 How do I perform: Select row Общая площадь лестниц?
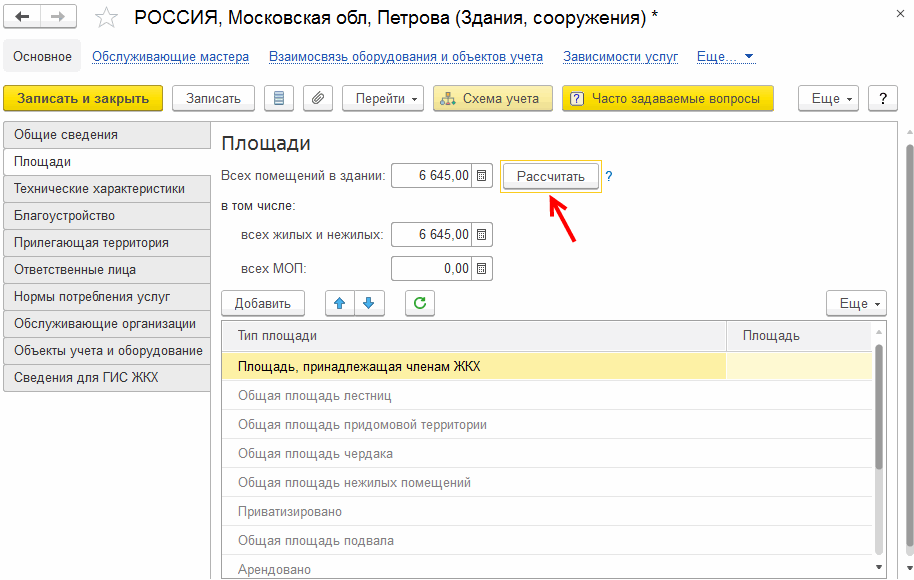click(547, 395)
